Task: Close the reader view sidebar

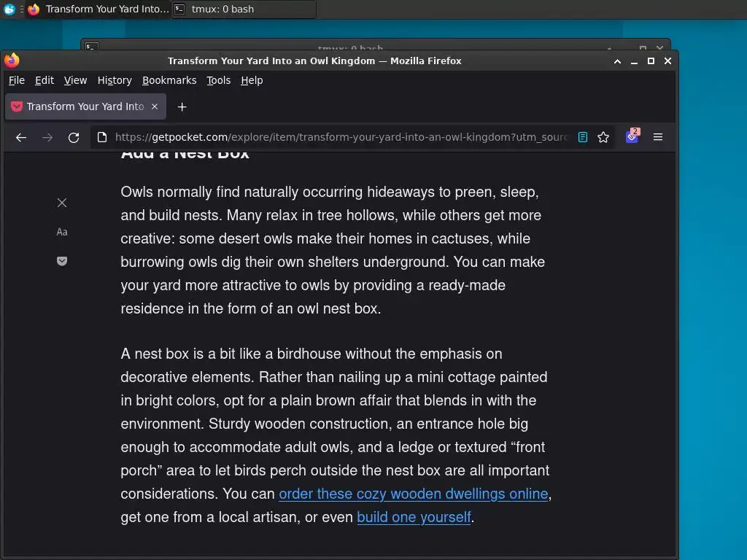Action: click(x=62, y=203)
